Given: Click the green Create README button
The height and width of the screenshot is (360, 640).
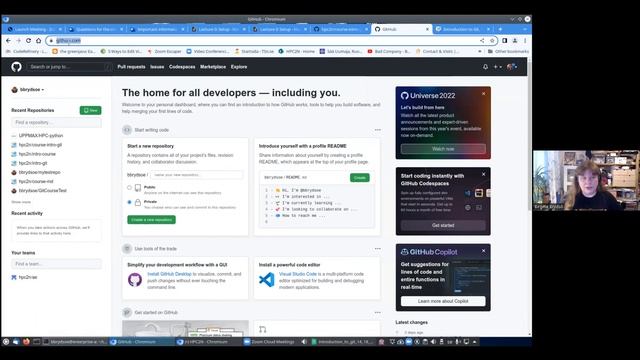Looking at the screenshot, I should [360, 178].
